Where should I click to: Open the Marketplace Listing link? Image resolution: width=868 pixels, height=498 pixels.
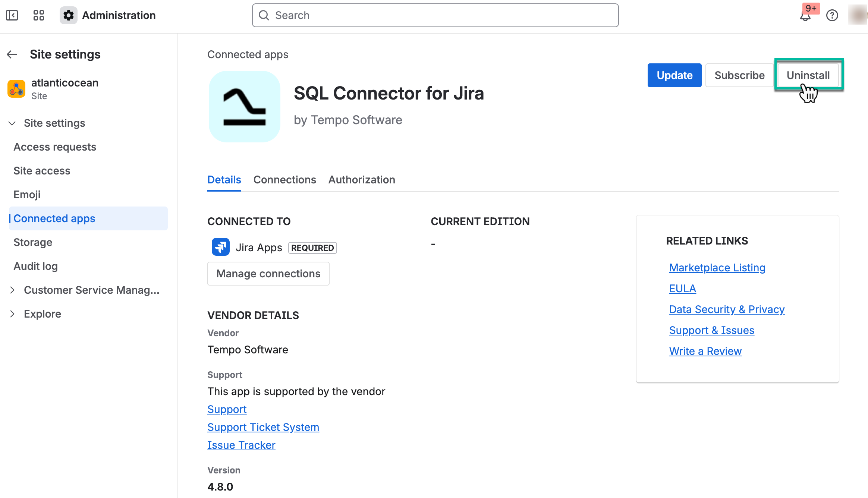717,267
